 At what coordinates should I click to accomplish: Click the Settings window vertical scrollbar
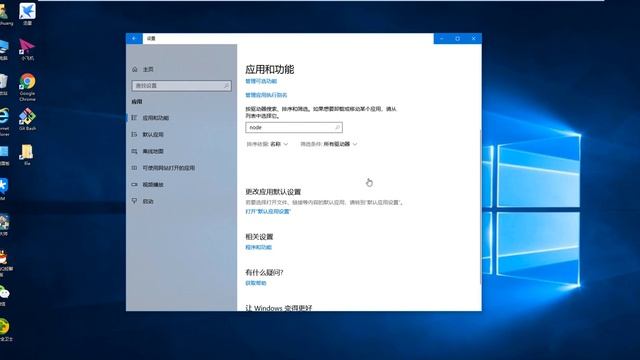pos(480,207)
